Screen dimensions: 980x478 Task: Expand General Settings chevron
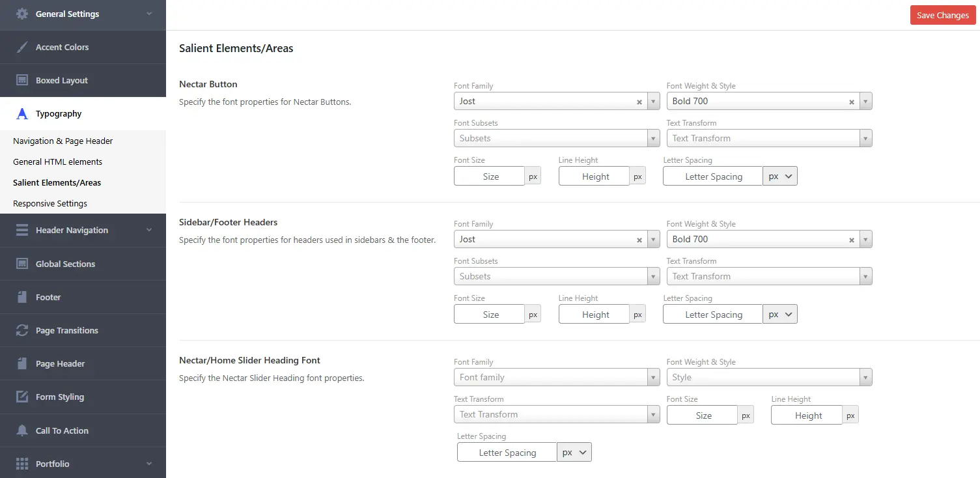149,14
